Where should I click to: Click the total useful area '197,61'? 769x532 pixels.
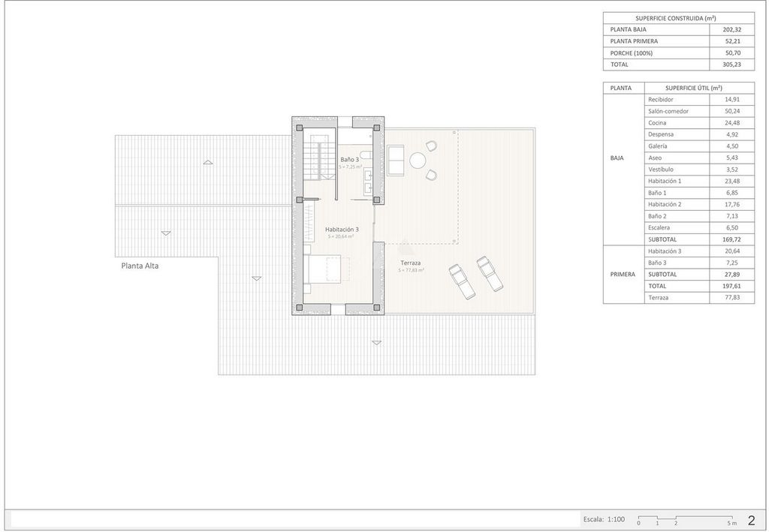click(x=731, y=286)
